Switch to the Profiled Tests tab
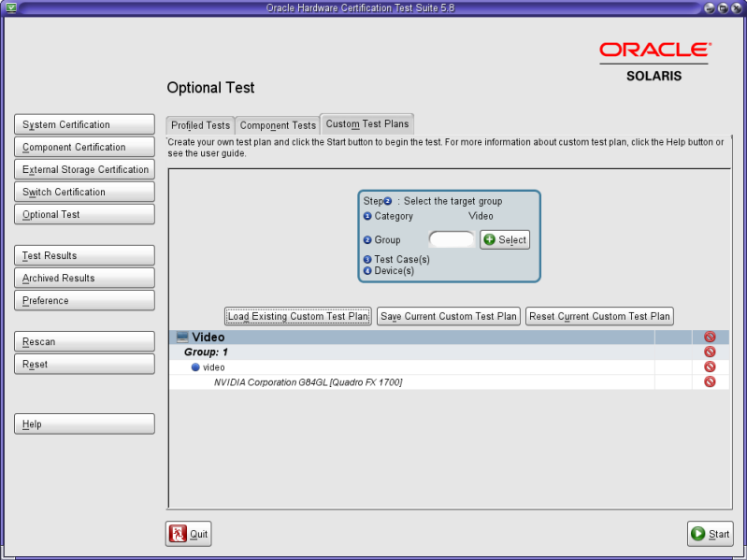 click(x=201, y=125)
